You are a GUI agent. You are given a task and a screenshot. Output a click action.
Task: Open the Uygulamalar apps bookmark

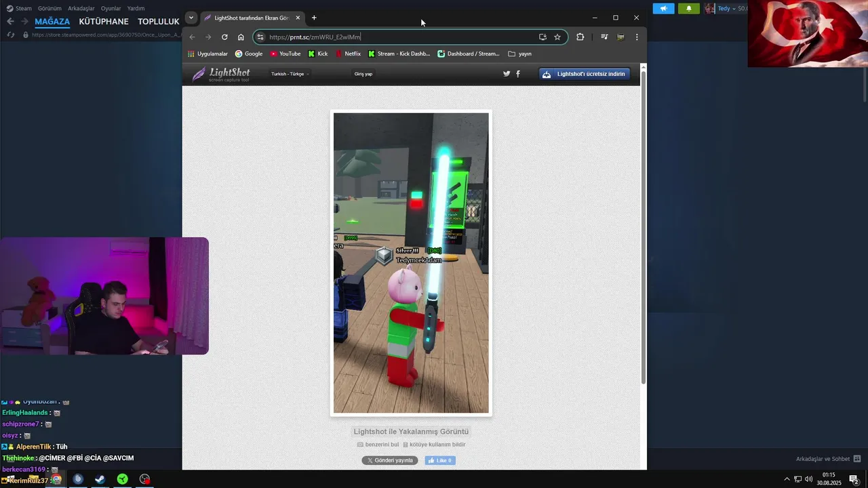click(x=208, y=54)
